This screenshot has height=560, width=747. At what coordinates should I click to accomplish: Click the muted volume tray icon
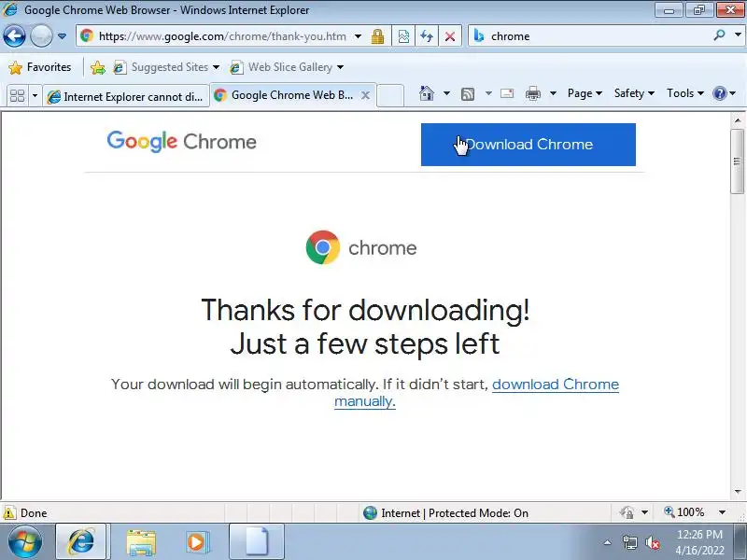[x=652, y=542]
